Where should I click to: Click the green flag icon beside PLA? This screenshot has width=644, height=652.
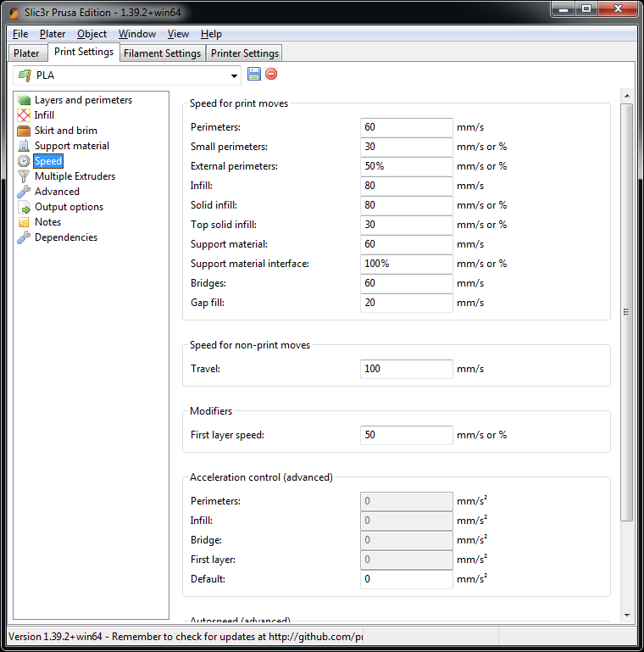tap(25, 75)
